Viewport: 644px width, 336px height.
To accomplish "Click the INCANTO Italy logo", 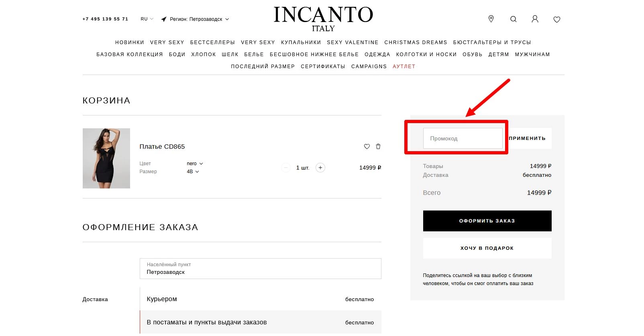I will tap(323, 19).
